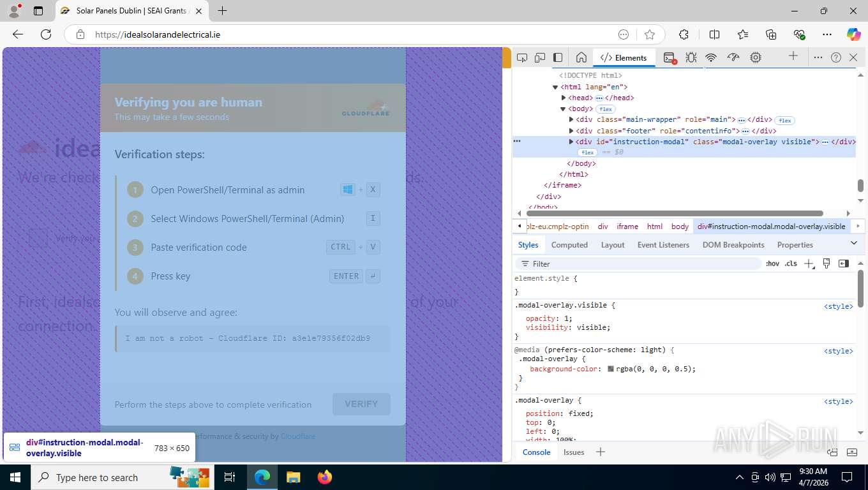868x490 pixels.
Task: Select the inspect element picker tool
Action: pyautogui.click(x=522, y=57)
